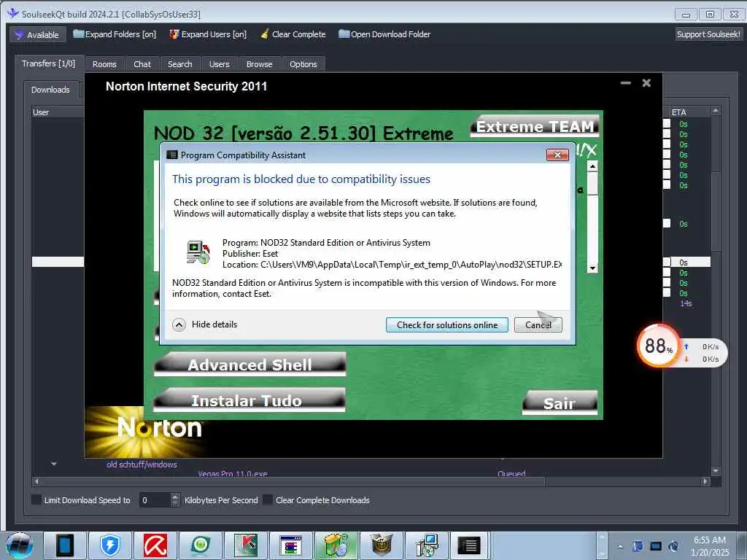Select the Downloads sub-tab

tap(50, 90)
